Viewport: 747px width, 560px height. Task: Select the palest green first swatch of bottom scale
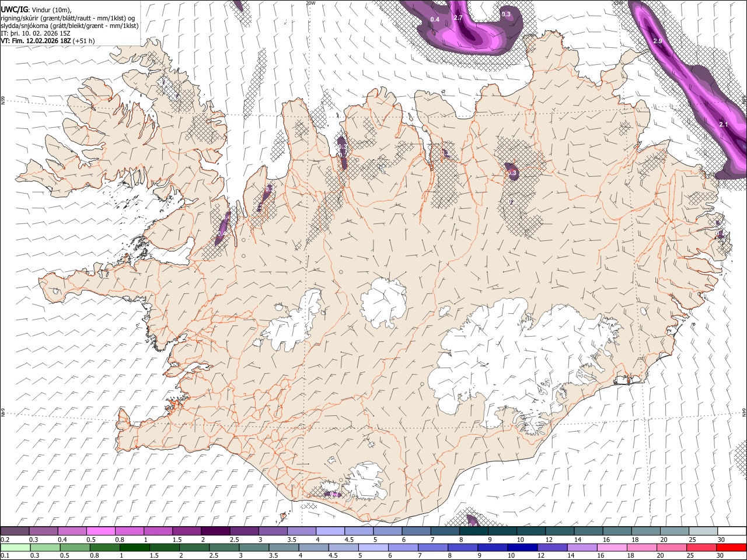15,548
